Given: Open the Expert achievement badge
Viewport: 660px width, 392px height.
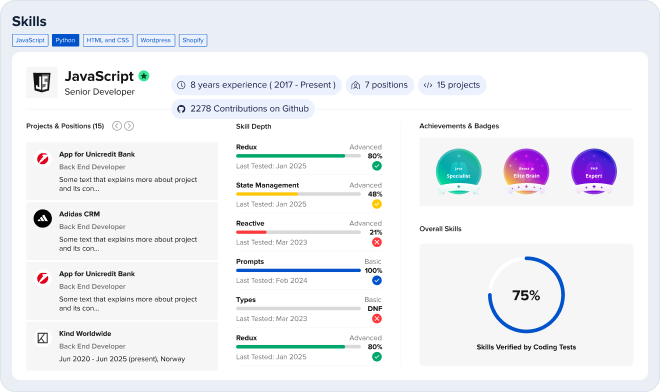Looking at the screenshot, I should click(594, 172).
